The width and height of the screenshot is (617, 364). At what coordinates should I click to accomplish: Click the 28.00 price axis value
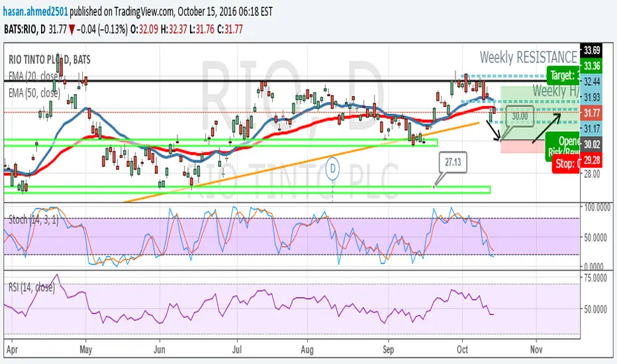click(x=591, y=174)
